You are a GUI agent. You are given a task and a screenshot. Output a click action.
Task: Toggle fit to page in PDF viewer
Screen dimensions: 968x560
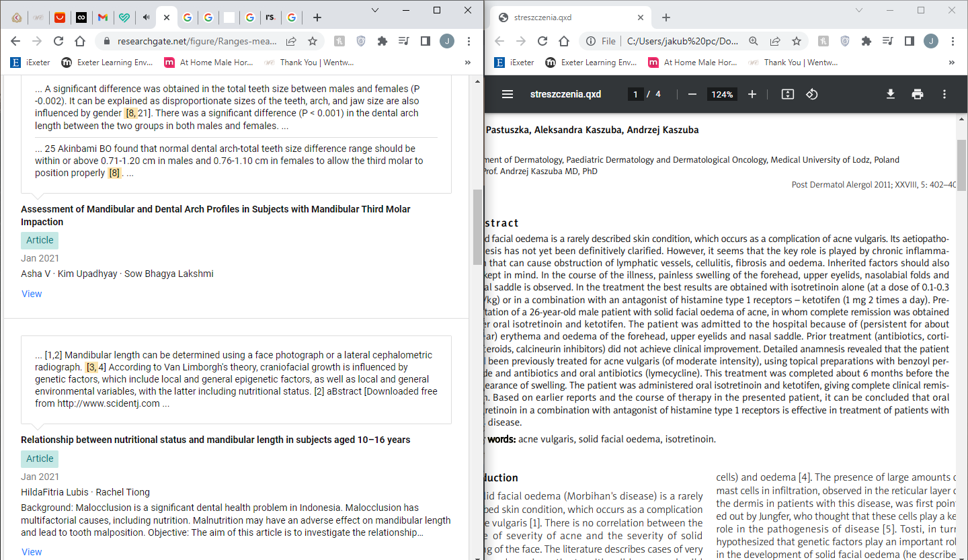[788, 94]
